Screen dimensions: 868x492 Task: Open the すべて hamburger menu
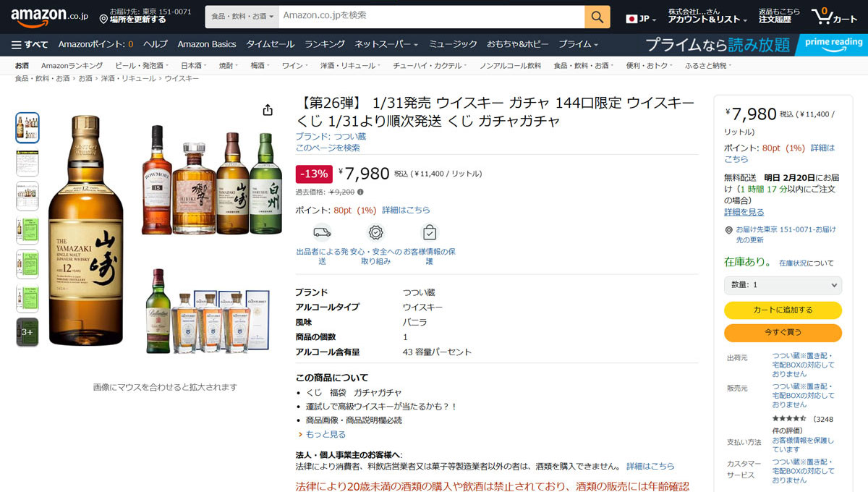30,44
